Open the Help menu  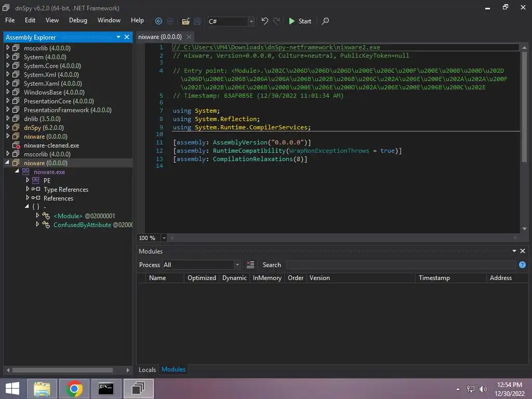click(x=137, y=20)
